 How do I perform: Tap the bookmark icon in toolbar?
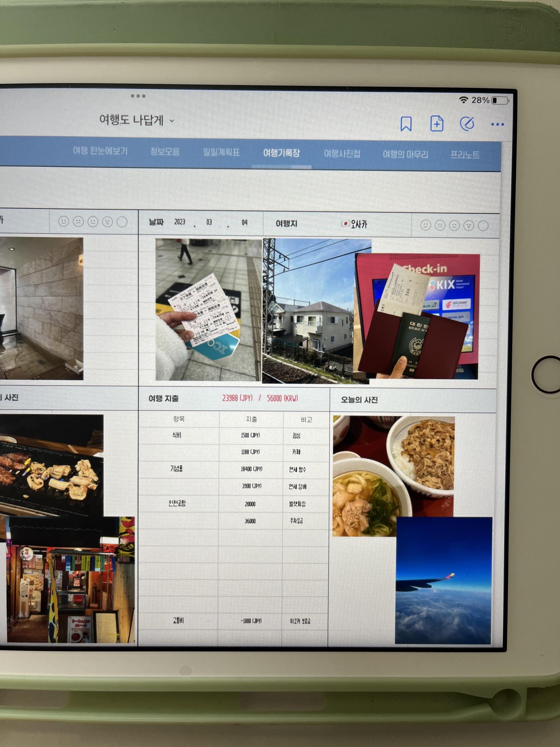coord(406,124)
